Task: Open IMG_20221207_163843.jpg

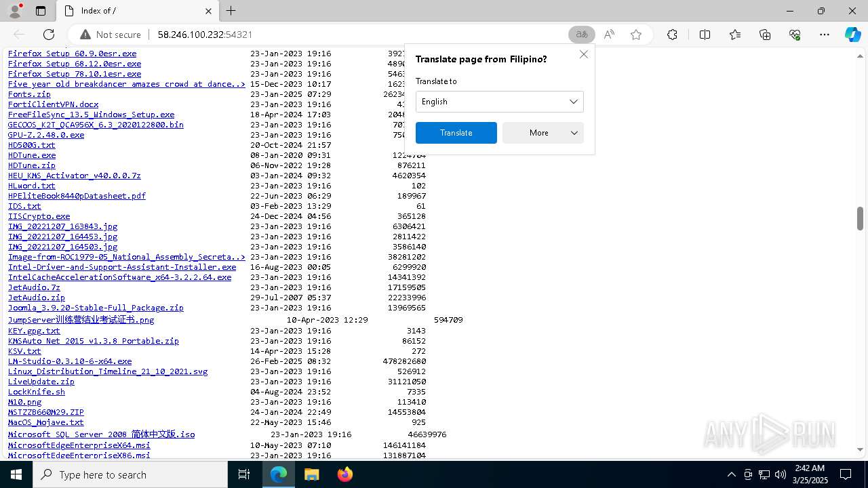Action: [x=62, y=226]
